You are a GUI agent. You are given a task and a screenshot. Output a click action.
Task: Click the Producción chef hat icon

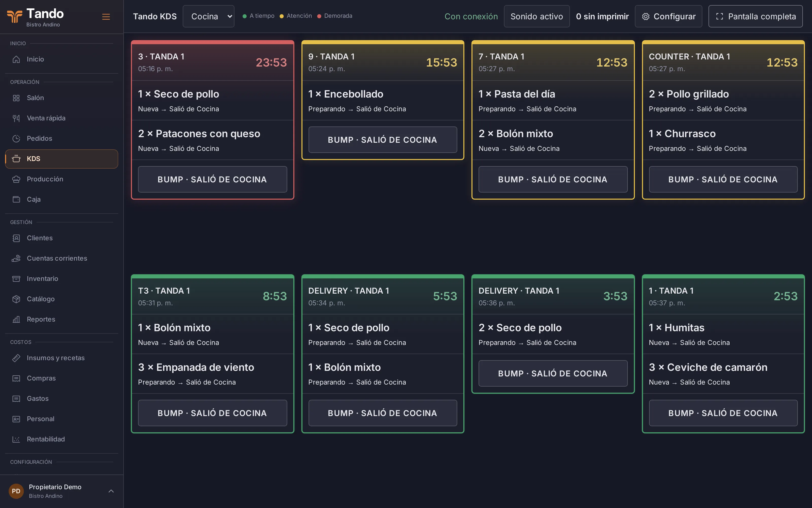click(x=16, y=179)
